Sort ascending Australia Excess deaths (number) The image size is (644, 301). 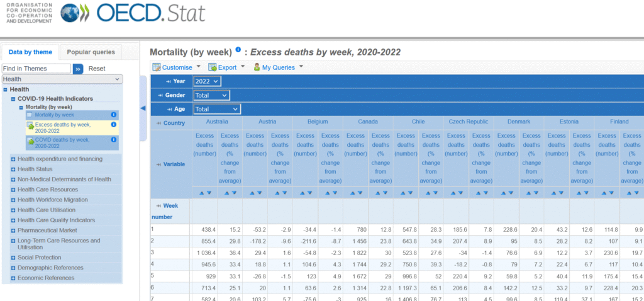click(x=202, y=193)
